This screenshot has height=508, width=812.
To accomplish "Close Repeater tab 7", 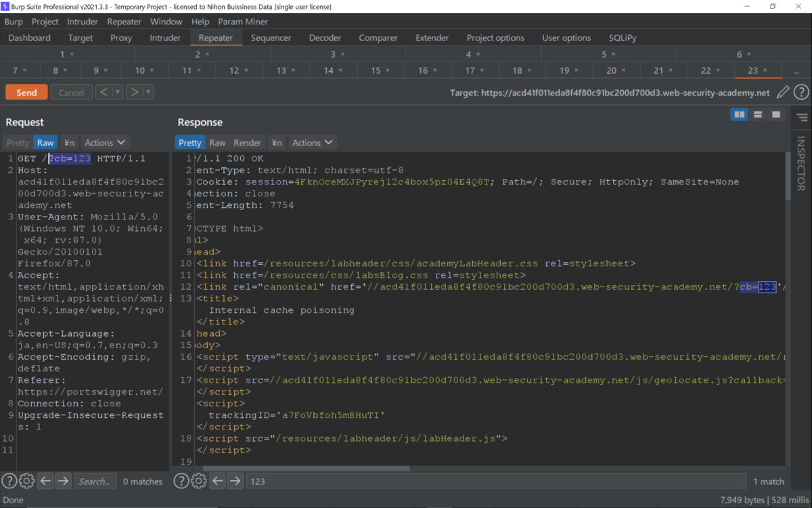I will (x=24, y=70).
